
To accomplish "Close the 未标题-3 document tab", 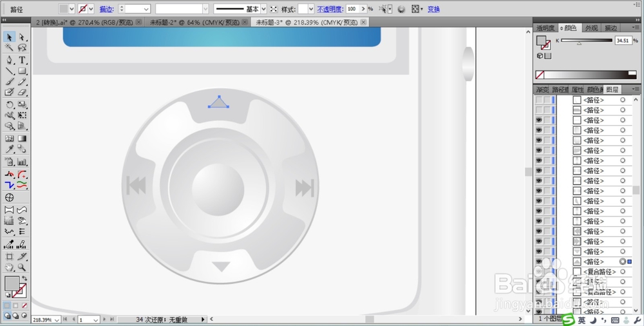I will point(363,22).
